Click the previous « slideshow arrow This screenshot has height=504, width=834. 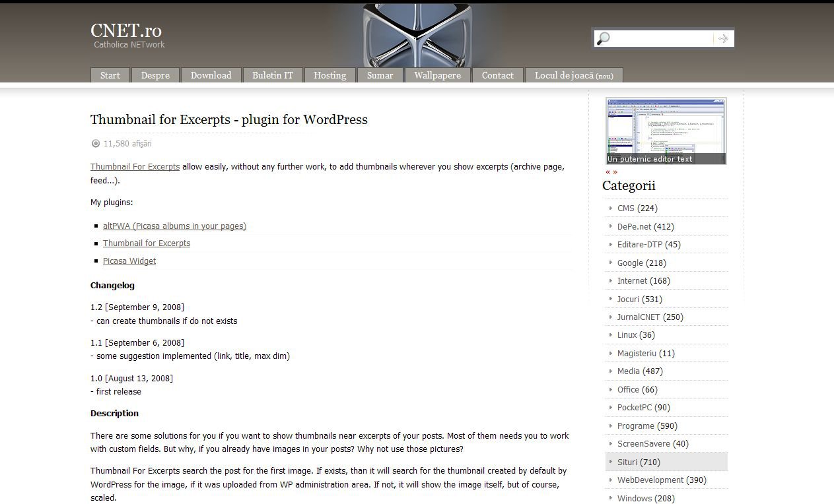tap(608, 172)
